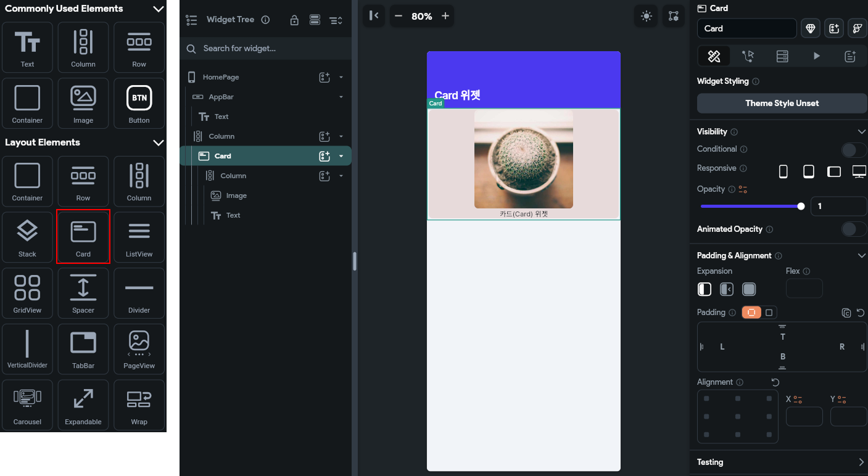Toggle tablet portrait responsive visibility

(x=809, y=171)
